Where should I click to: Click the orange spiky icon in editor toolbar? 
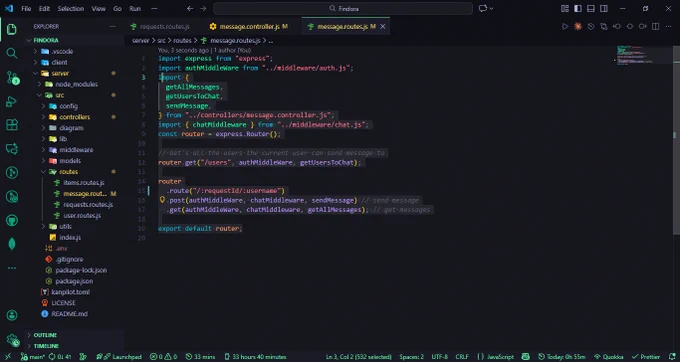click(578, 26)
